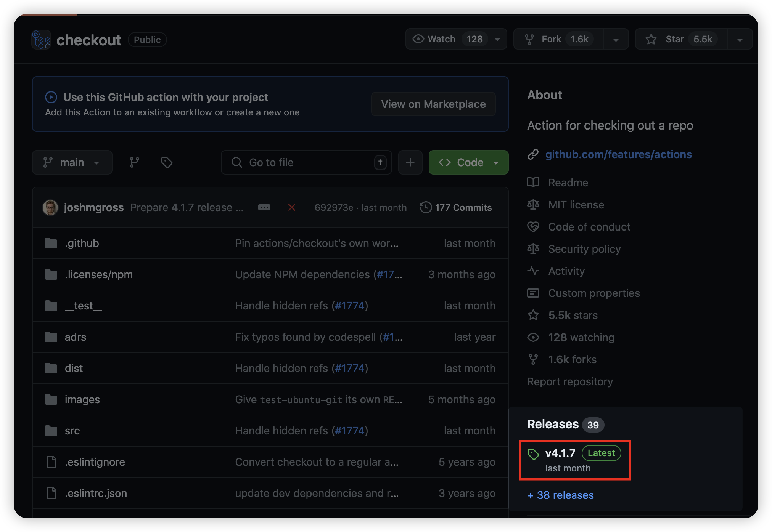The width and height of the screenshot is (772, 532).
Task: Open the Activity item in About
Action: click(566, 271)
